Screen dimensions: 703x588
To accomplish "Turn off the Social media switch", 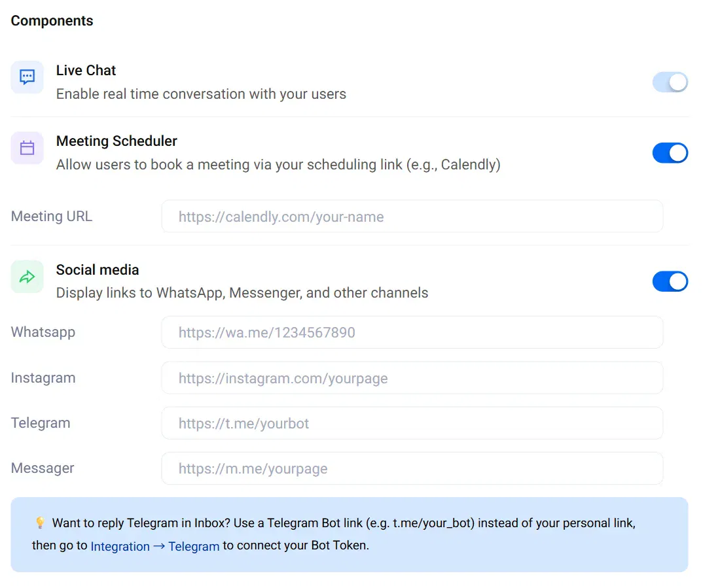I will (x=670, y=281).
